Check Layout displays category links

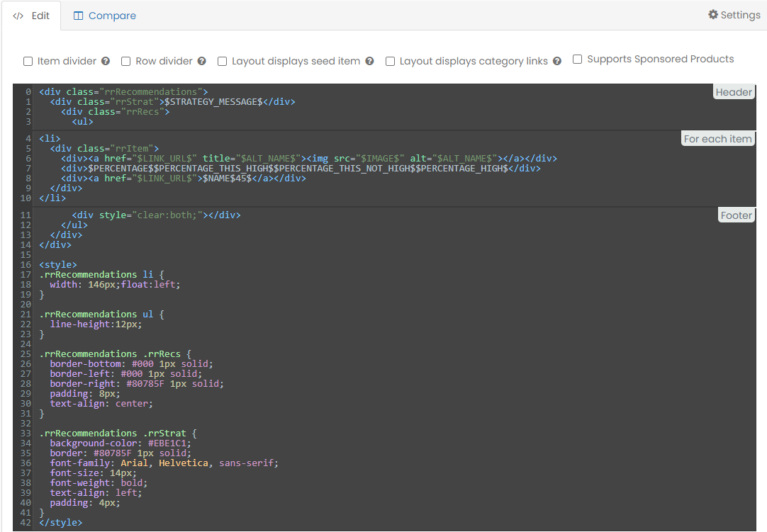pyautogui.click(x=390, y=61)
